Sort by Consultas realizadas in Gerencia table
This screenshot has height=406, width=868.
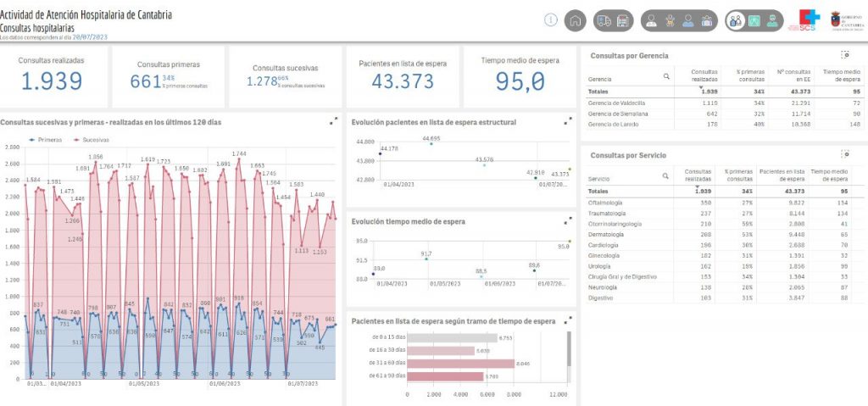pos(704,75)
